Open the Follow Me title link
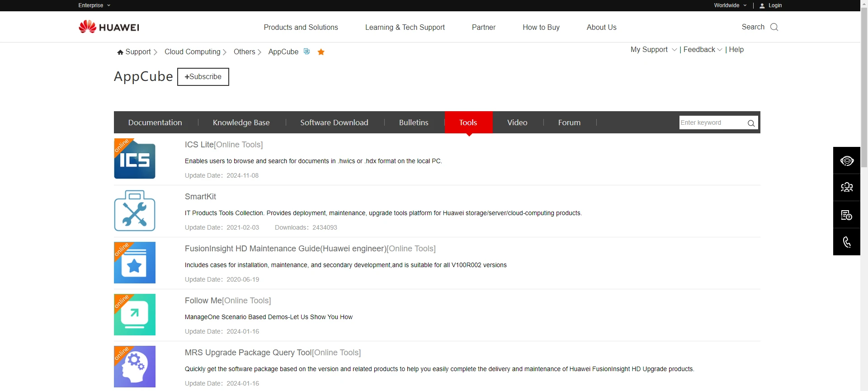 [x=228, y=301]
